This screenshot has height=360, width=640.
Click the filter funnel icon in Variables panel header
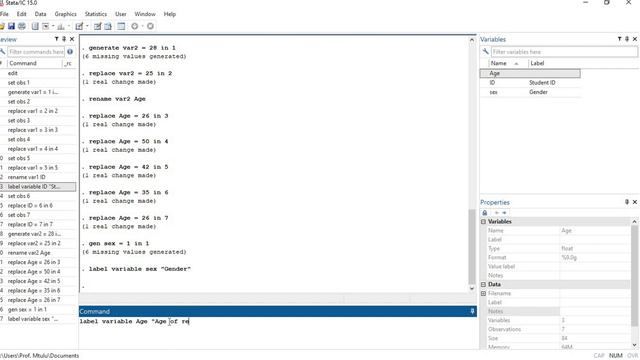619,39
